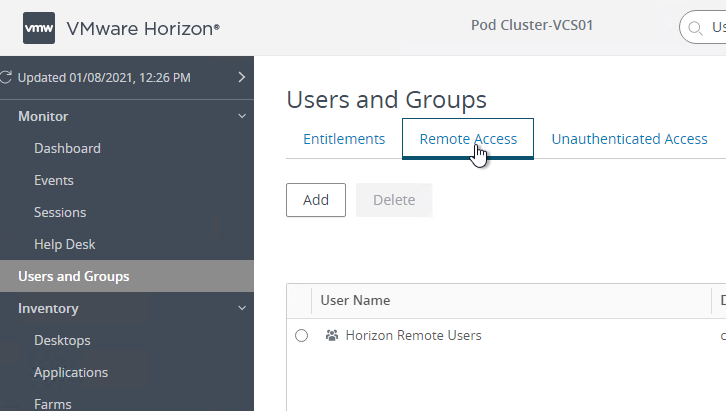Click the Delete button
This screenshot has width=726, height=411.
point(394,200)
